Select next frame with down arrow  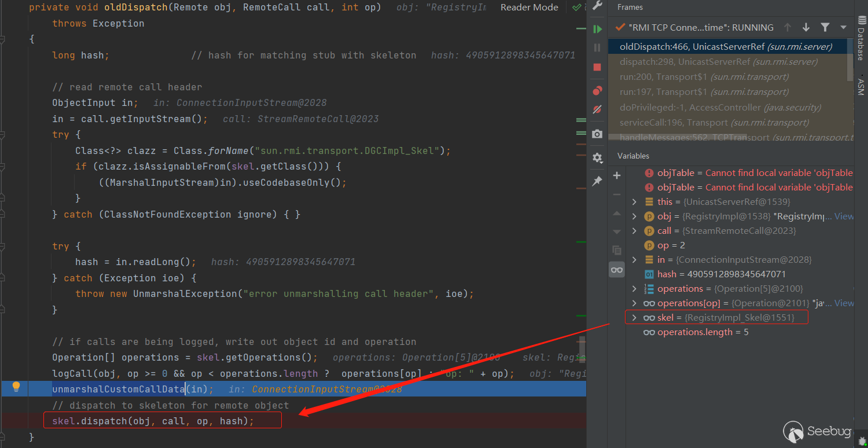(x=806, y=27)
